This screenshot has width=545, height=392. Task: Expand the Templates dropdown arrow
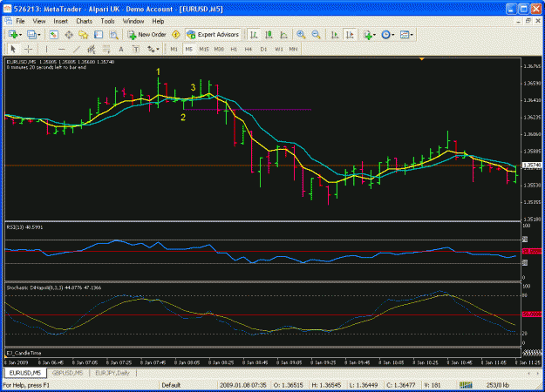tap(412, 35)
